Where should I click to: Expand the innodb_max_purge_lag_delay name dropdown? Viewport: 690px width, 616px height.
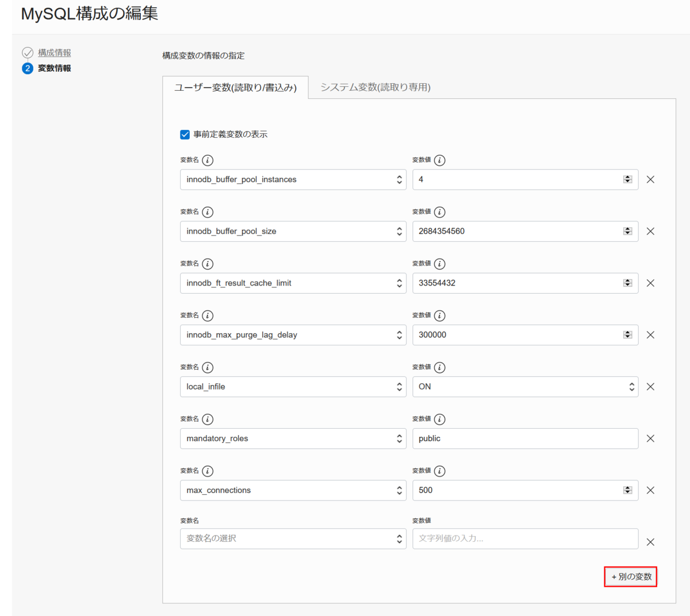(x=293, y=334)
